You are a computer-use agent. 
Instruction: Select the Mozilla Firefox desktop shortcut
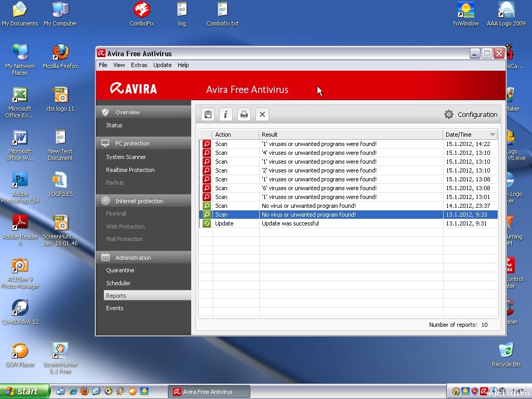point(60,52)
